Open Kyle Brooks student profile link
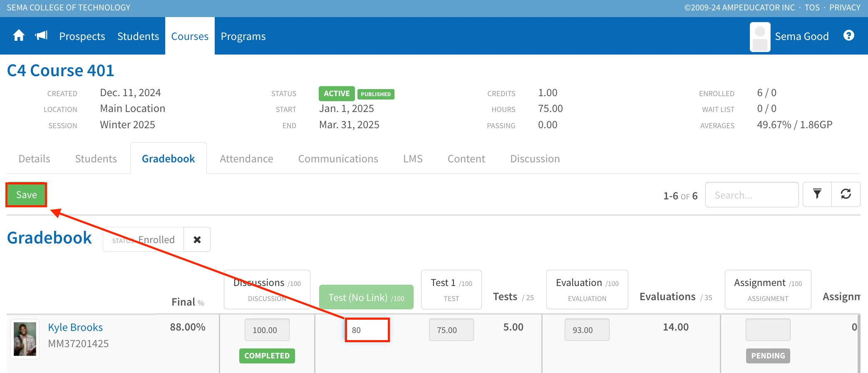 [x=75, y=327]
